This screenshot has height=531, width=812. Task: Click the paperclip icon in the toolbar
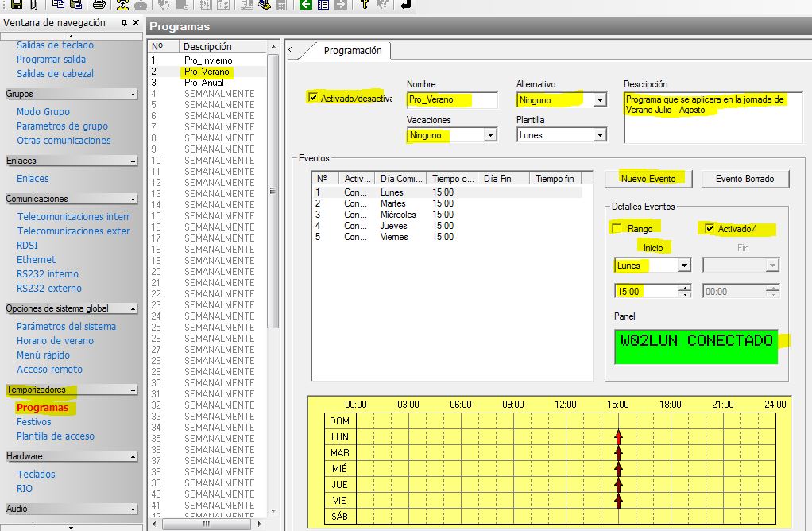tap(33, 5)
